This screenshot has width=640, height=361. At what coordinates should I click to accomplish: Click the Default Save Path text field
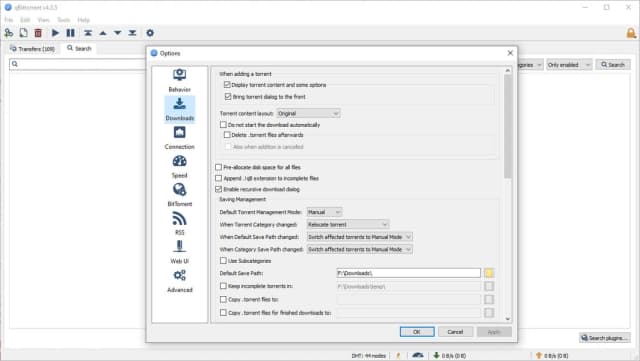pyautogui.click(x=409, y=273)
